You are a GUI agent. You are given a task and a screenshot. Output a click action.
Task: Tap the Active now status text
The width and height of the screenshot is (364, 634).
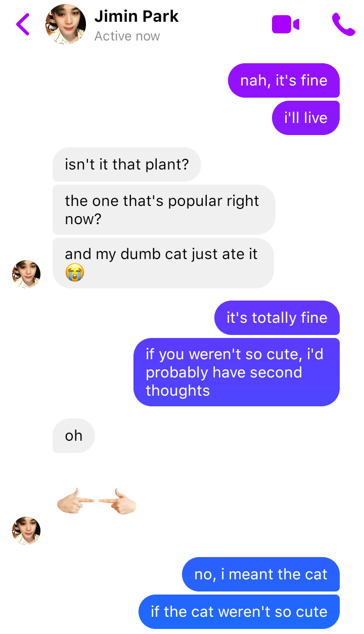(127, 36)
